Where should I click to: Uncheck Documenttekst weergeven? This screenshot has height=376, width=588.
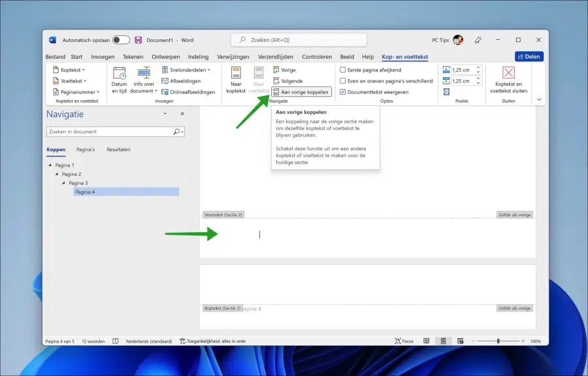[x=343, y=92]
